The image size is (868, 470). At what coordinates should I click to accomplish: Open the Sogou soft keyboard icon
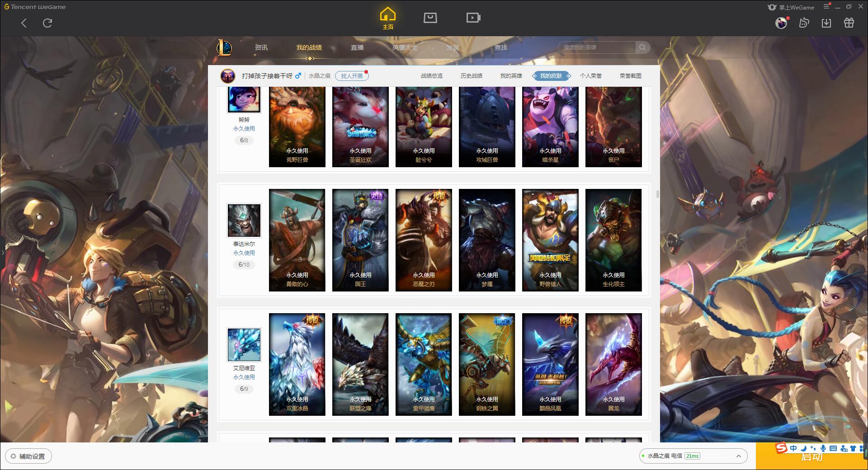pyautogui.click(x=833, y=448)
